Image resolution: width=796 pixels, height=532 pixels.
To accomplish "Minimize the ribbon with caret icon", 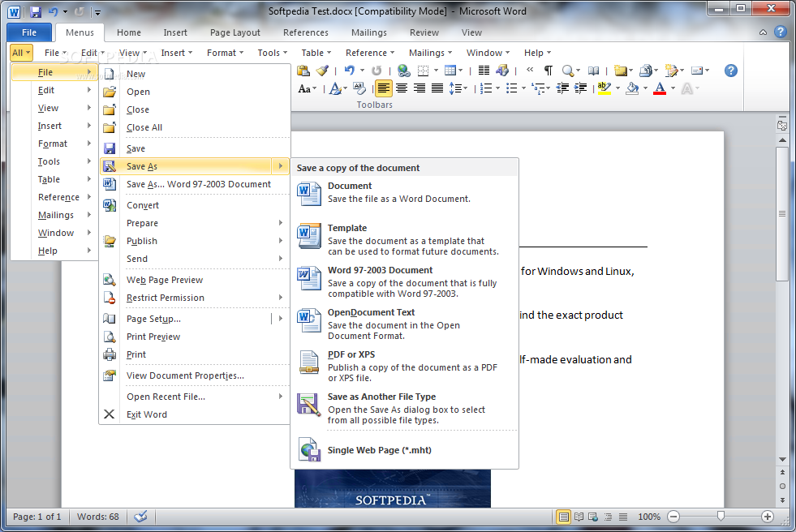I will click(x=763, y=32).
